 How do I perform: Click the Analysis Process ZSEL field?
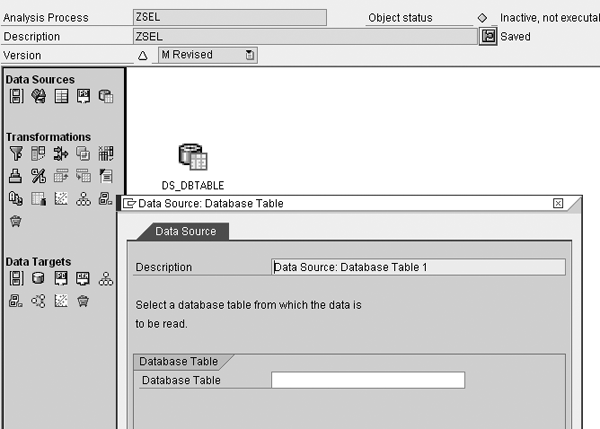pos(229,17)
